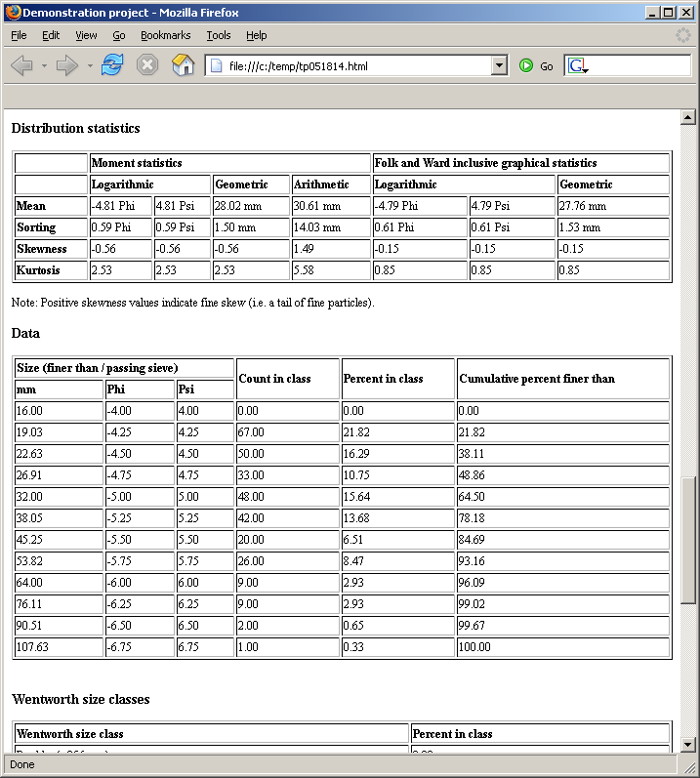Click the Google search engine icon
This screenshot has height=778, width=700.
(577, 66)
